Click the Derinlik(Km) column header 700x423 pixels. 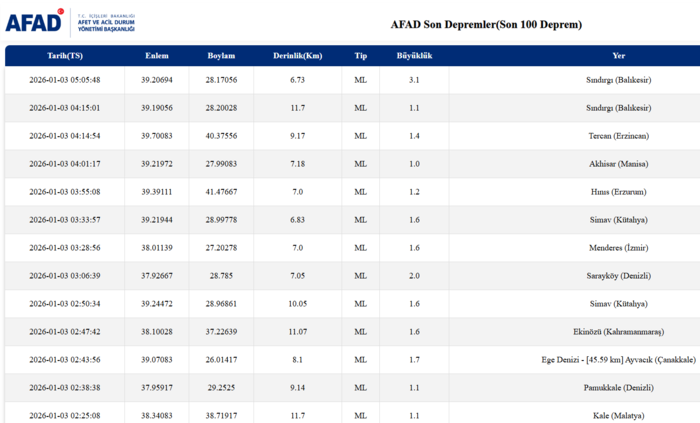tap(297, 56)
